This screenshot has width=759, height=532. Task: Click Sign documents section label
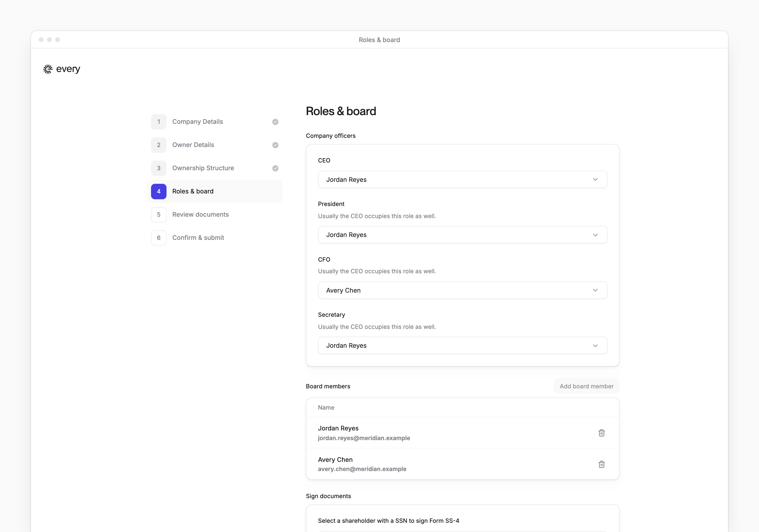pyautogui.click(x=328, y=496)
